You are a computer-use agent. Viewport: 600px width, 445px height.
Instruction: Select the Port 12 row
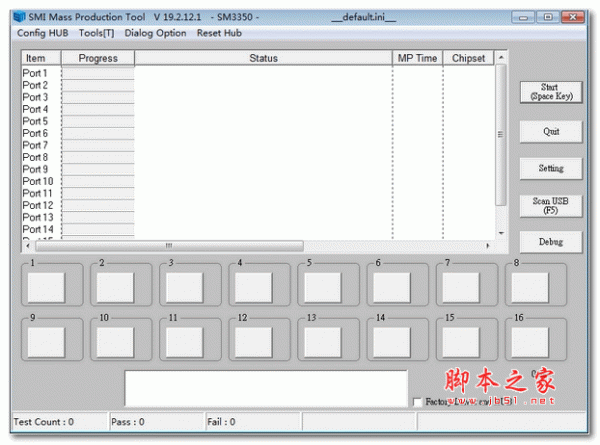pos(258,205)
